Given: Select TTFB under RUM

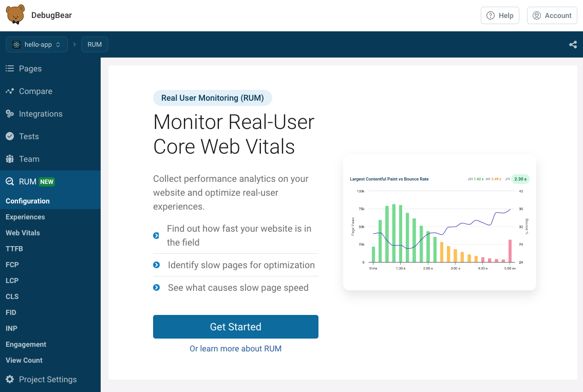Looking at the screenshot, I should tap(50, 249).
